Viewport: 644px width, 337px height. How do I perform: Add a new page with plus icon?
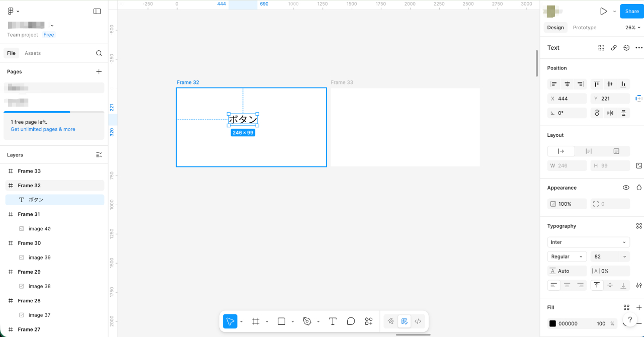(x=99, y=71)
